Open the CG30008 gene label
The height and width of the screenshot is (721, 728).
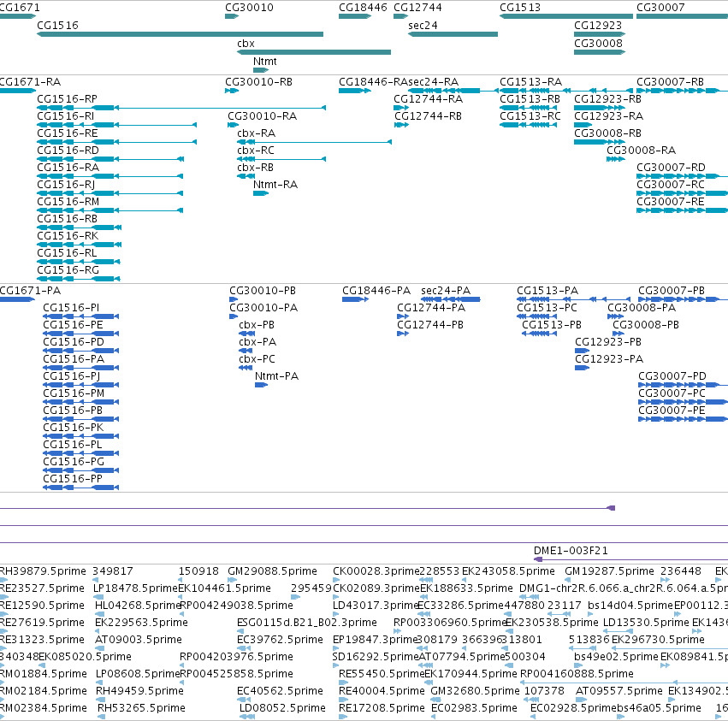(598, 43)
